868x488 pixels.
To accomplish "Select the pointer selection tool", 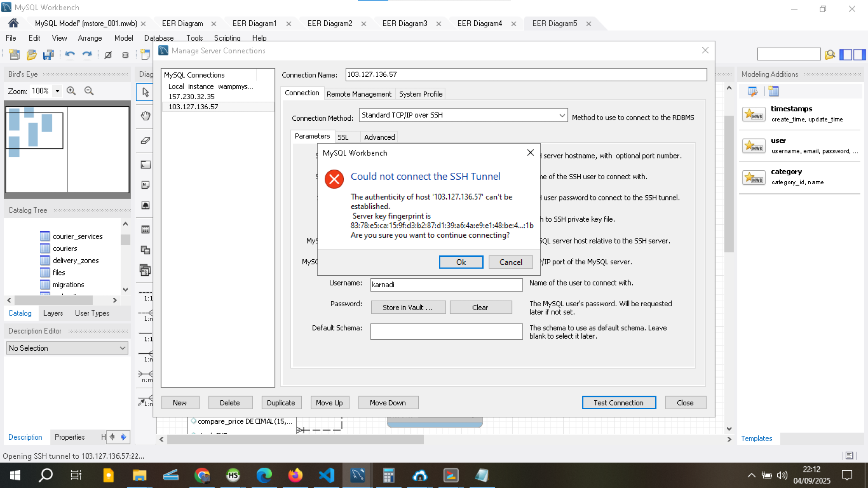I will point(145,92).
